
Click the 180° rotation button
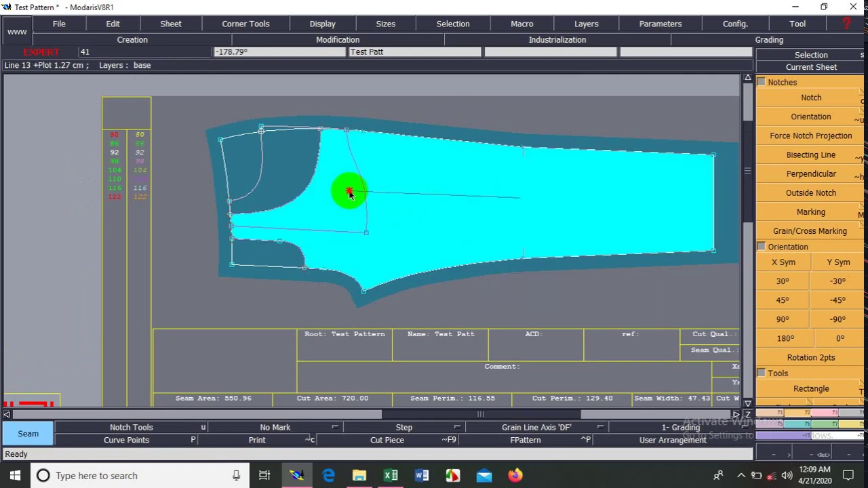point(783,338)
